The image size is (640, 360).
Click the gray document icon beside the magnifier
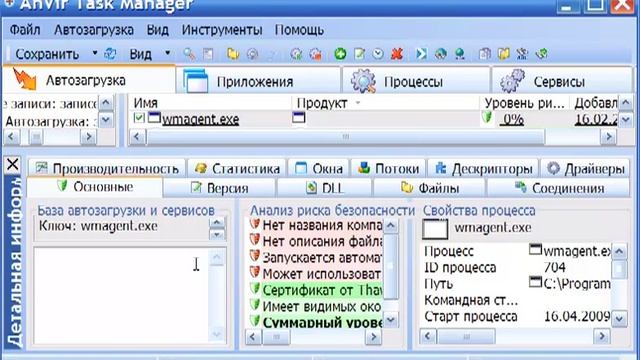208,54
